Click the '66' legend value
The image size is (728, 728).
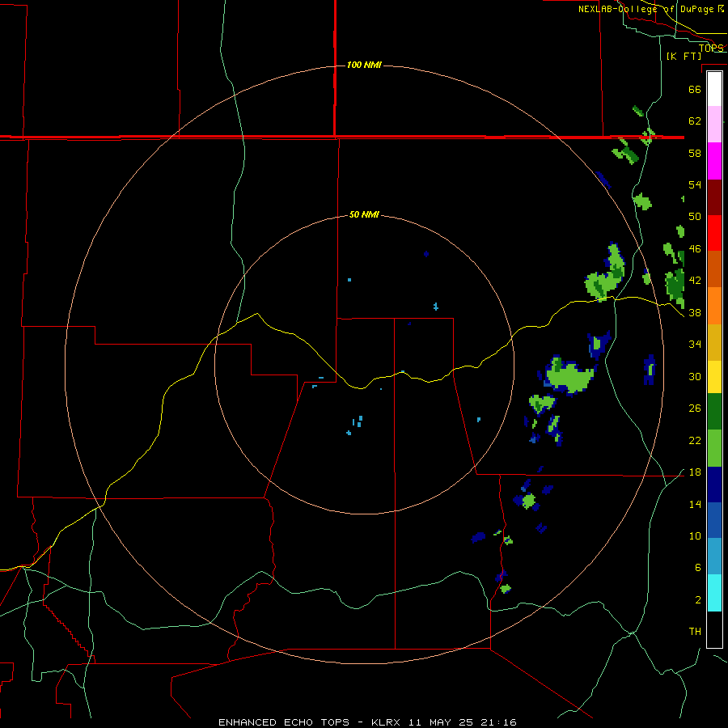(695, 89)
